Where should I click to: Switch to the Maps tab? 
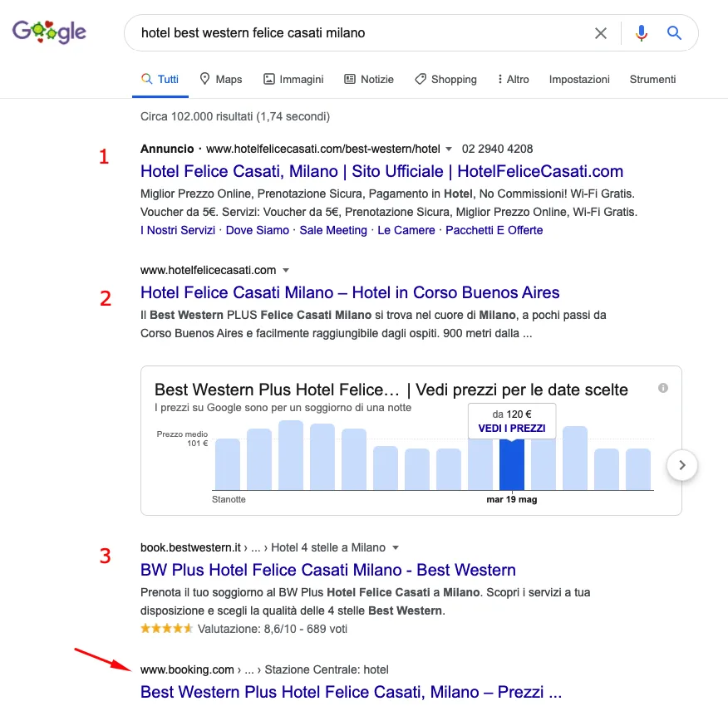pos(220,80)
